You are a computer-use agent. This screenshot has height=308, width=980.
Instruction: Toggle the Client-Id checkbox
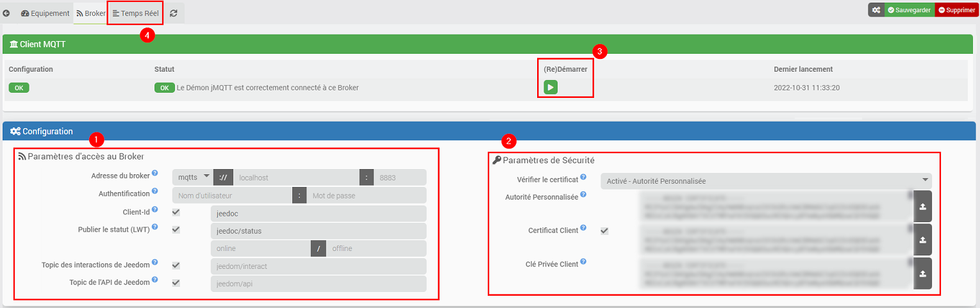click(176, 212)
